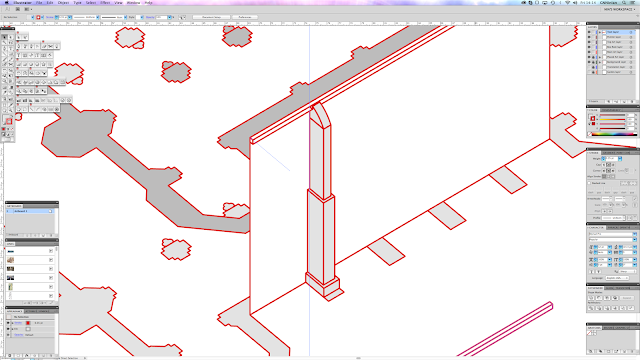Expand the Stroke row in the Appearance panel
Screen dimensions: 640x360
click(12, 323)
